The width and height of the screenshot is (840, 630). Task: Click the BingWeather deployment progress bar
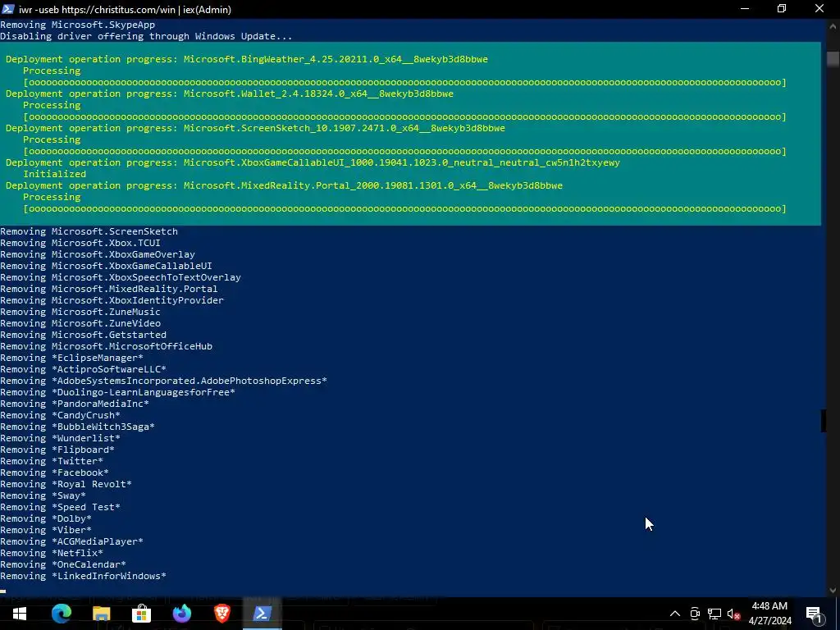[405, 82]
